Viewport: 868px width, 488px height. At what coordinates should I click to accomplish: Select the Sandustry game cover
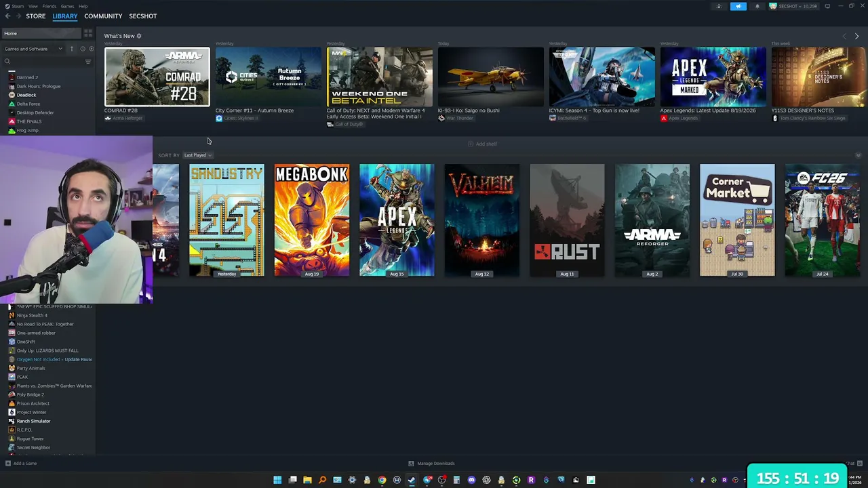(226, 220)
